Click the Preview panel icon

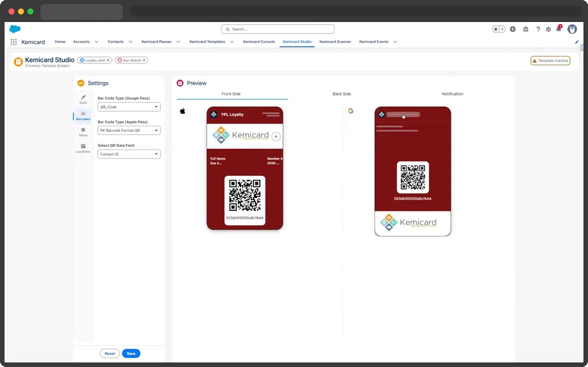click(180, 83)
